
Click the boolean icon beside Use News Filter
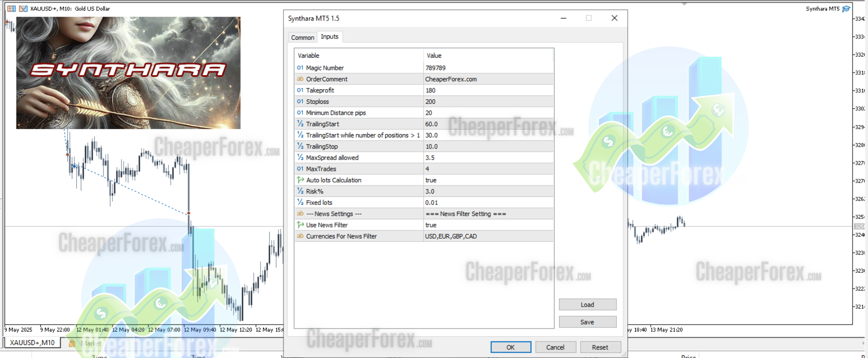click(x=300, y=225)
